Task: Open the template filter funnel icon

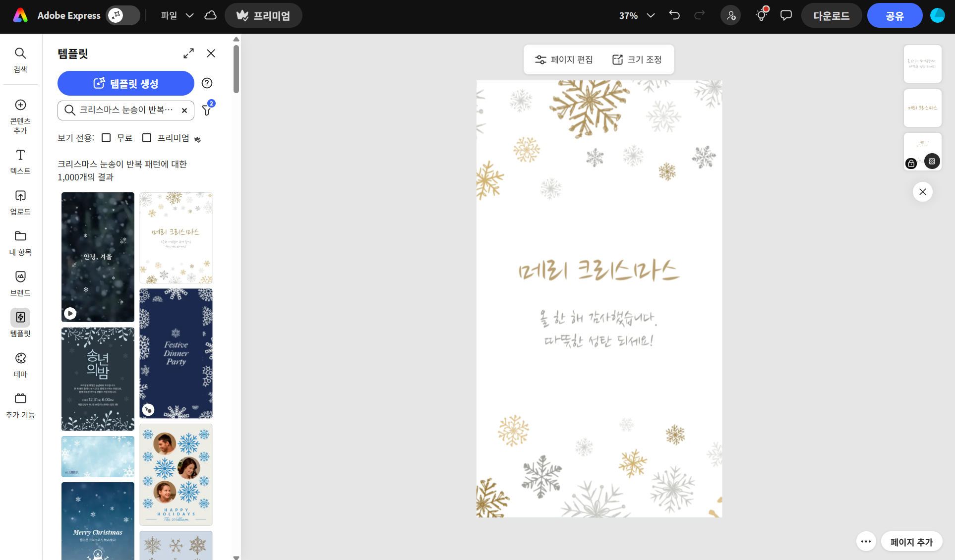Action: 207,110
